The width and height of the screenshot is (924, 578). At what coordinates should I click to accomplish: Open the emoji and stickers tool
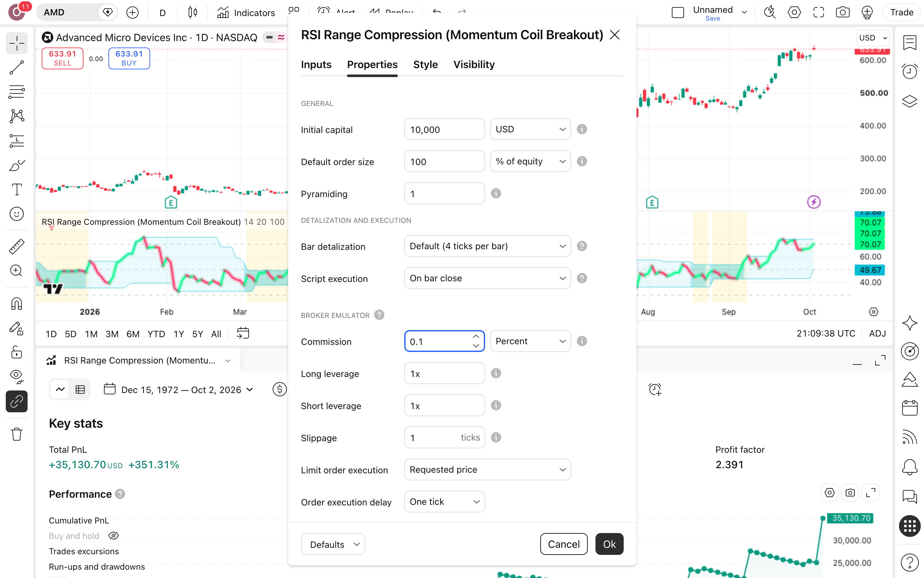[17, 214]
